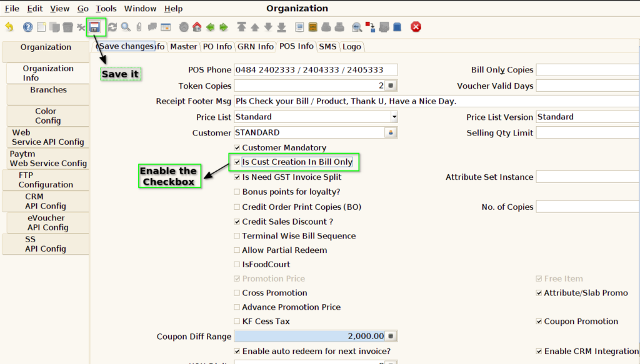
Task: Select Branches in the left sidebar
Action: (x=48, y=94)
